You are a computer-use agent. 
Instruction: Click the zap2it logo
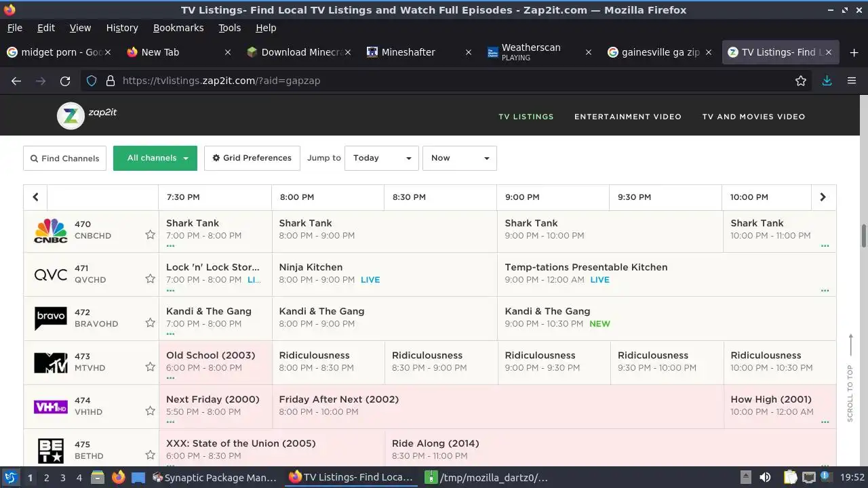click(87, 115)
